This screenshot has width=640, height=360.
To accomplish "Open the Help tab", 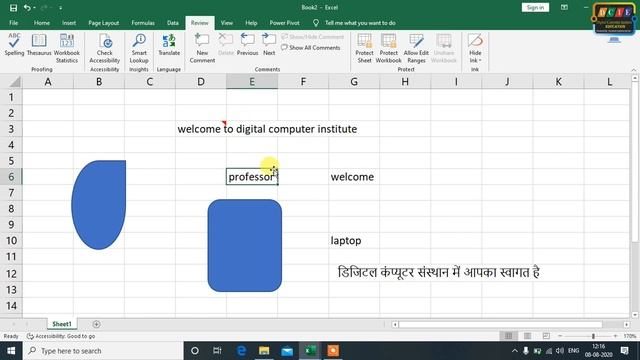I will click(251, 23).
